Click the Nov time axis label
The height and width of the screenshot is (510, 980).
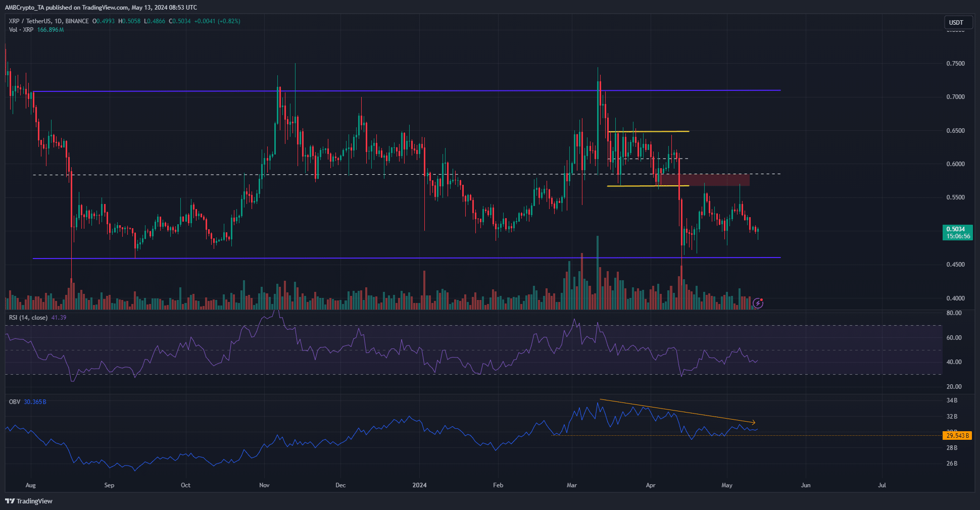264,485
